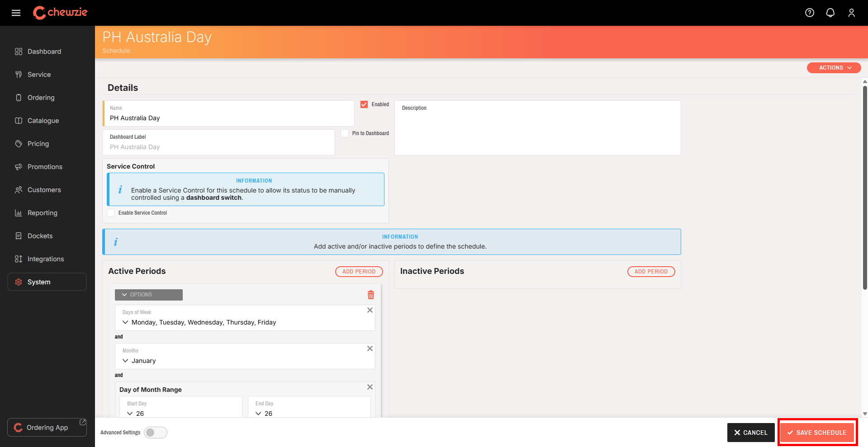
Task: Tick the Enable Service Control checkbox
Action: point(111,213)
